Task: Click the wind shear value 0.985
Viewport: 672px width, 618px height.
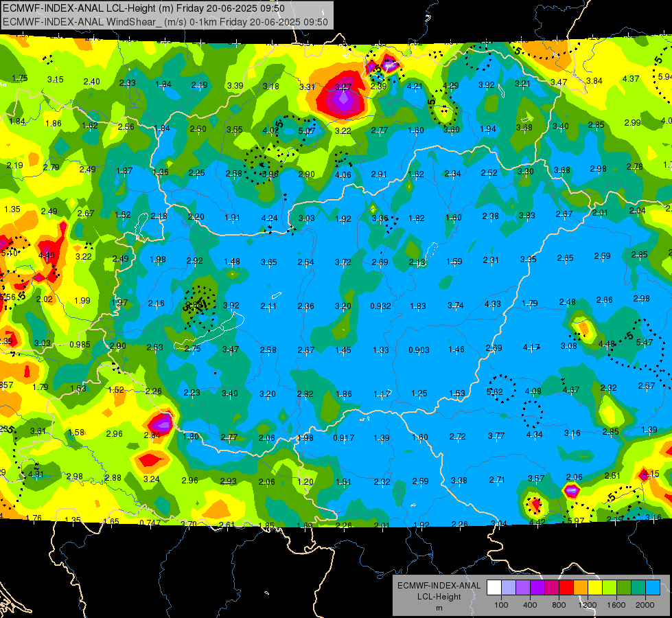Action: click(x=80, y=345)
